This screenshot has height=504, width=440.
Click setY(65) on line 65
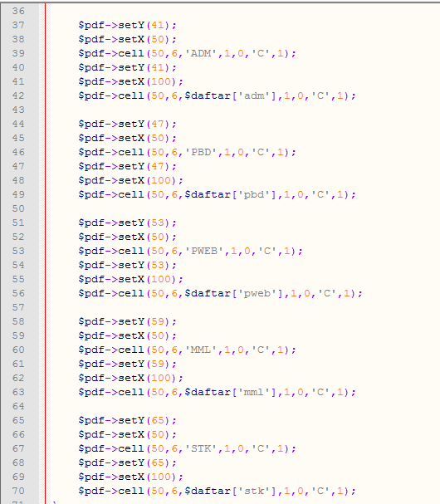[x=144, y=420]
